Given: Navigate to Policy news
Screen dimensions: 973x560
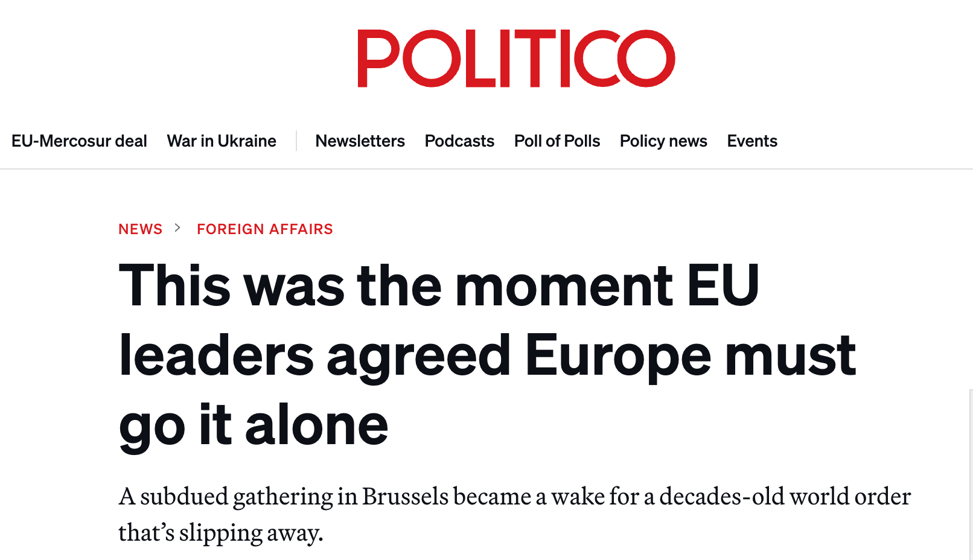Looking at the screenshot, I should [663, 141].
